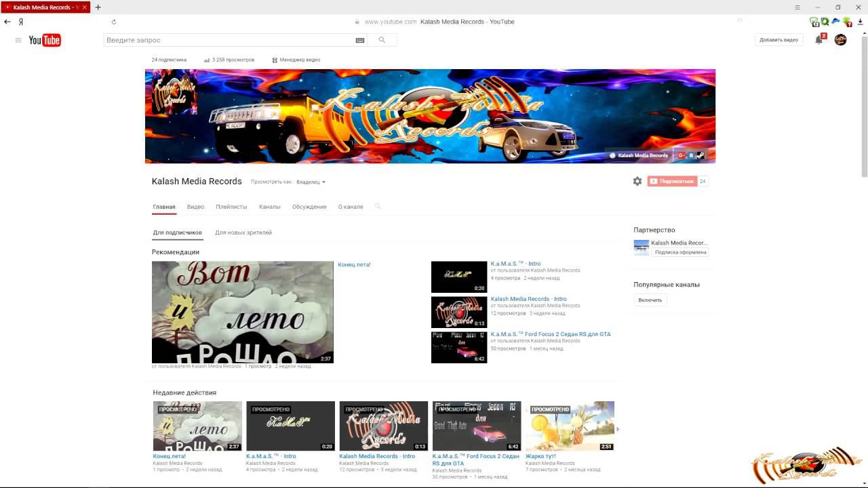Open 'Kalash Media Records - Intro' recommended link
Viewport: 868px width, 488px height.
[x=528, y=299]
